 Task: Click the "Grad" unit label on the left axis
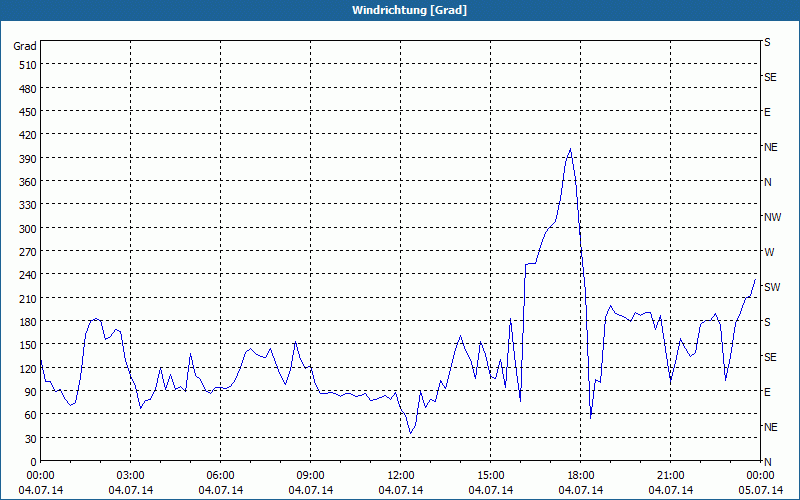point(24,46)
